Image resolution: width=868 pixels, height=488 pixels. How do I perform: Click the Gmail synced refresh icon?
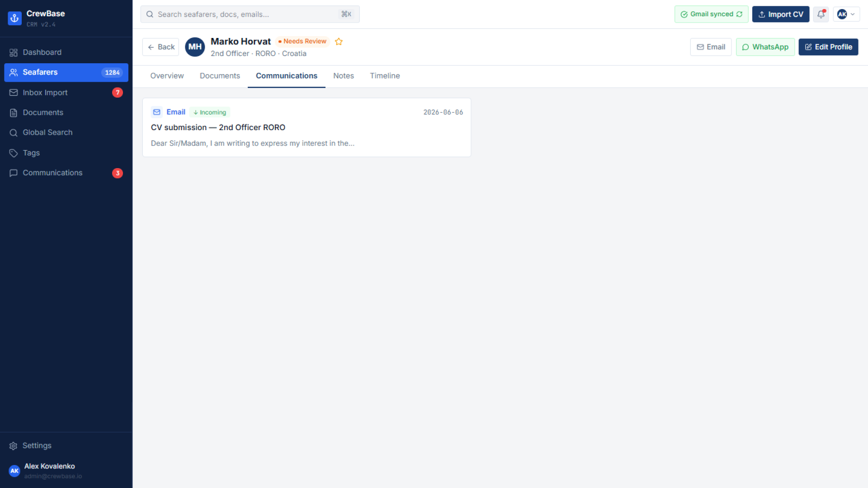739,14
